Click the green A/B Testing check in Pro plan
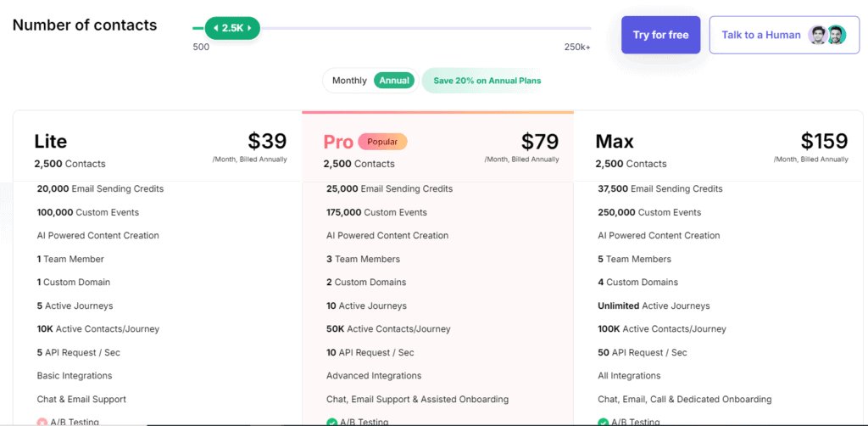 (x=331, y=422)
